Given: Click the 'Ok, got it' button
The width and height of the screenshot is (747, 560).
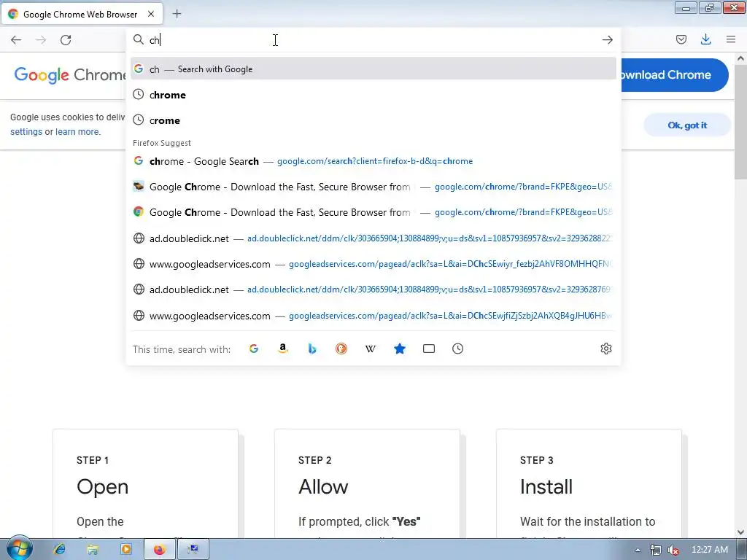Looking at the screenshot, I should pyautogui.click(x=687, y=125).
